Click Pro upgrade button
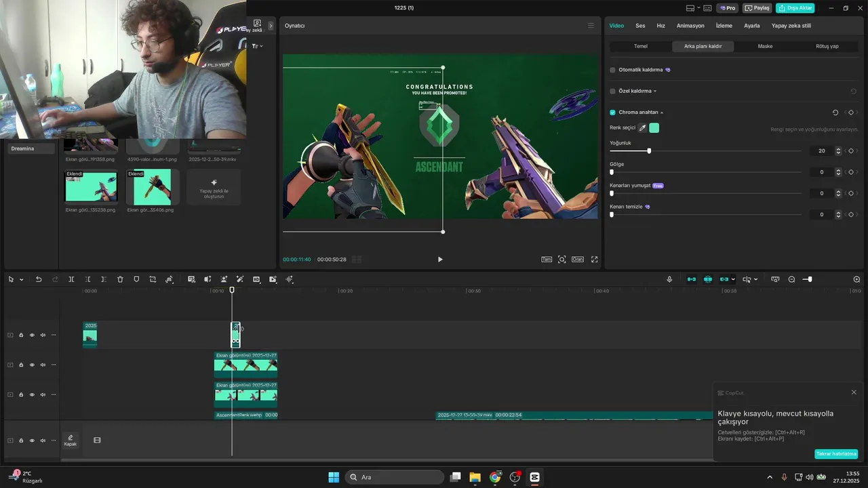Image resolution: width=868 pixels, height=488 pixels. point(727,8)
